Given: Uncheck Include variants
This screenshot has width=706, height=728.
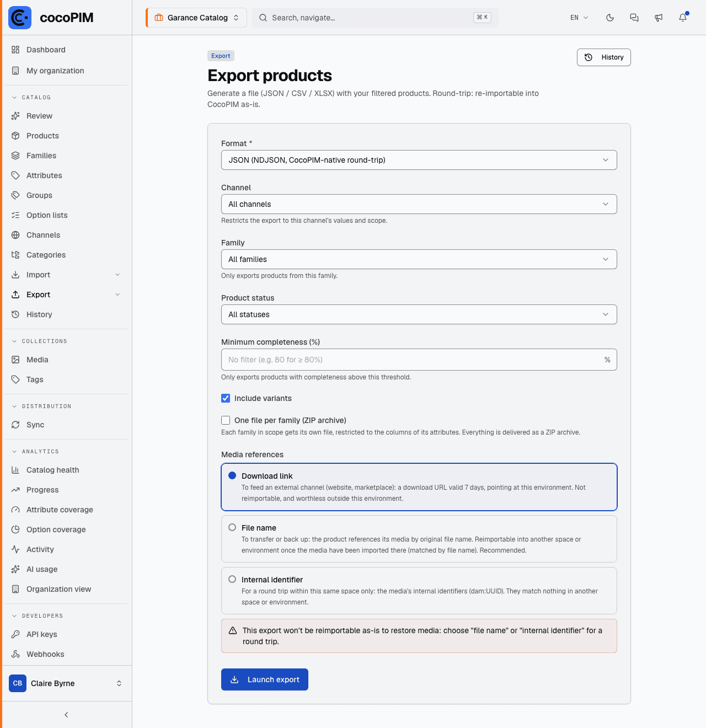Looking at the screenshot, I should click(x=226, y=398).
